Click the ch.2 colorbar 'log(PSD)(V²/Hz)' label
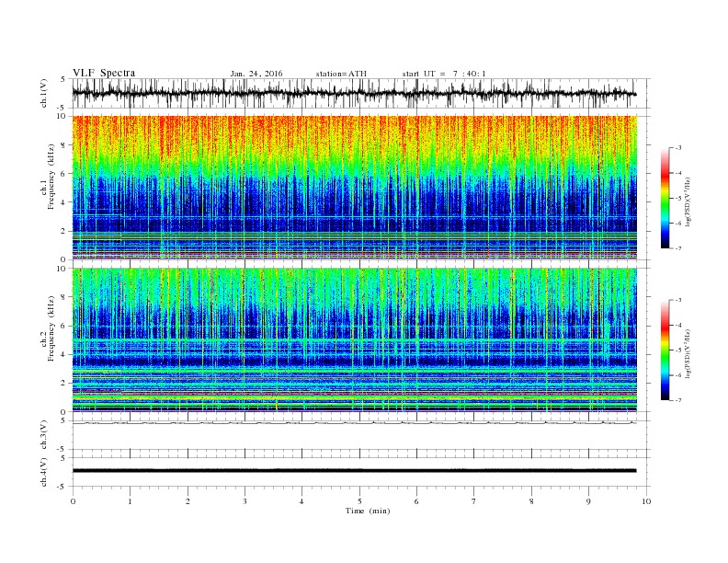Image resolution: width=728 pixels, height=563 pixels. (688, 353)
